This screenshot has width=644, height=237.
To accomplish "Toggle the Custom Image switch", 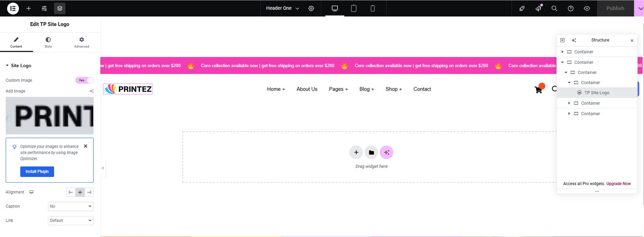I will click(x=84, y=80).
